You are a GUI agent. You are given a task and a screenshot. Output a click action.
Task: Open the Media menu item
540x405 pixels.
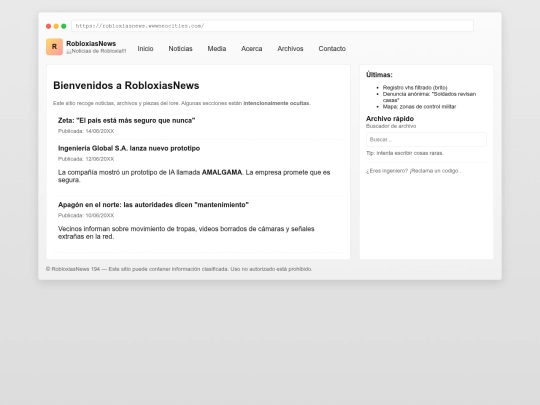click(217, 49)
